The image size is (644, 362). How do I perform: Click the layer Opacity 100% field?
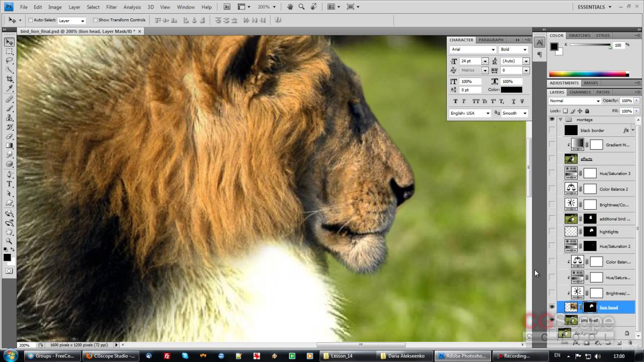pyautogui.click(x=626, y=101)
